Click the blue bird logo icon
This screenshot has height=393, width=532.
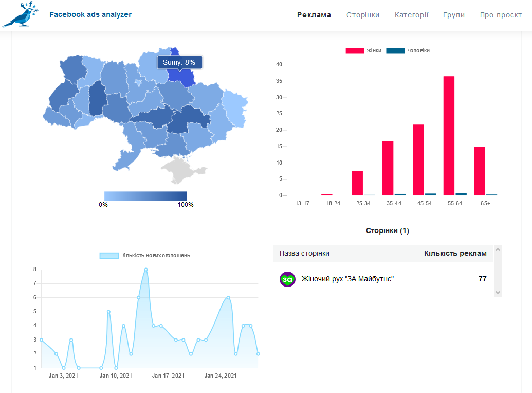click(x=21, y=14)
